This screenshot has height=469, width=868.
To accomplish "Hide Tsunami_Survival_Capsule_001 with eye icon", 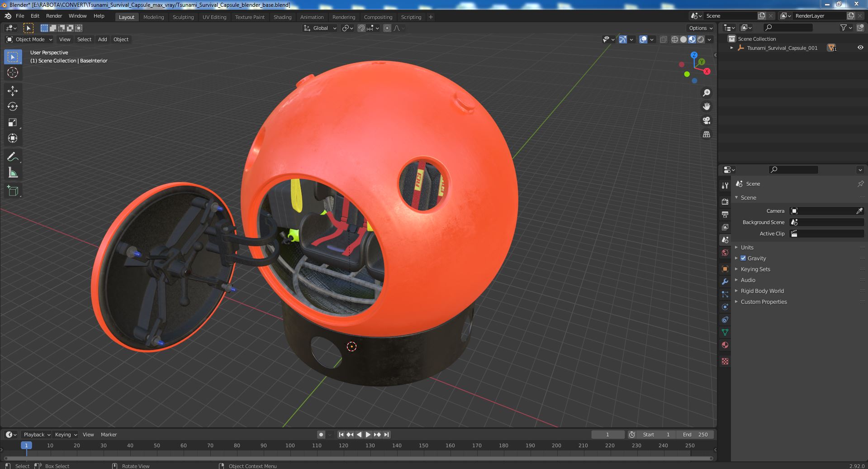I will click(860, 48).
